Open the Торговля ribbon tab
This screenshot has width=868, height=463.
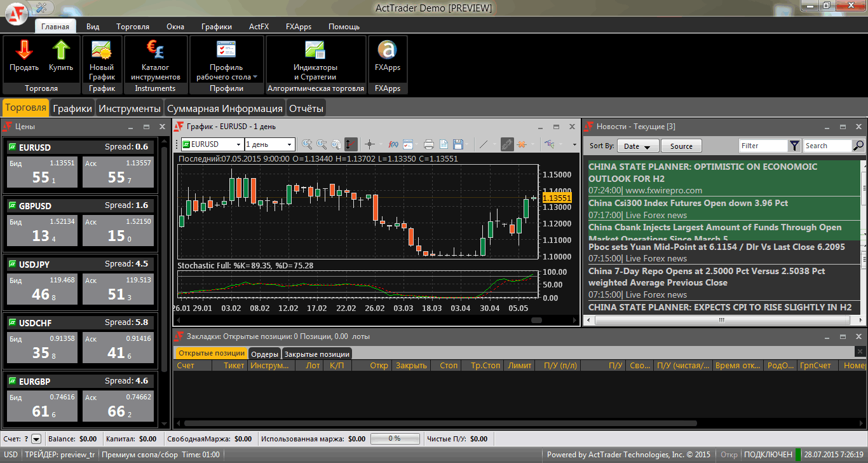click(133, 27)
